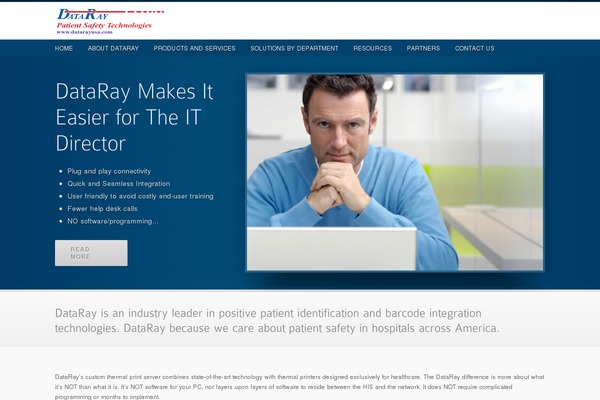The height and width of the screenshot is (400, 600).
Task: Go to the Contact Us page
Action: [x=474, y=48]
